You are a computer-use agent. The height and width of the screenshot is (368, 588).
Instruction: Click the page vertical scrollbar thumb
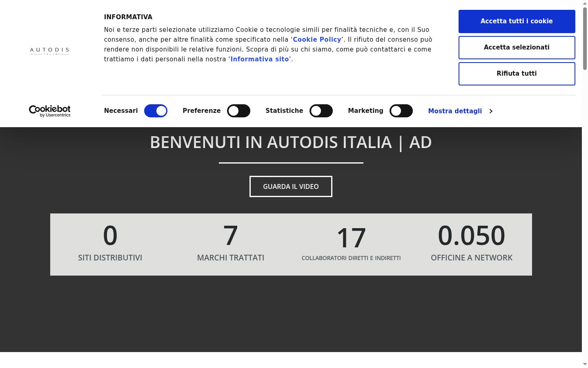pyautogui.click(x=585, y=38)
